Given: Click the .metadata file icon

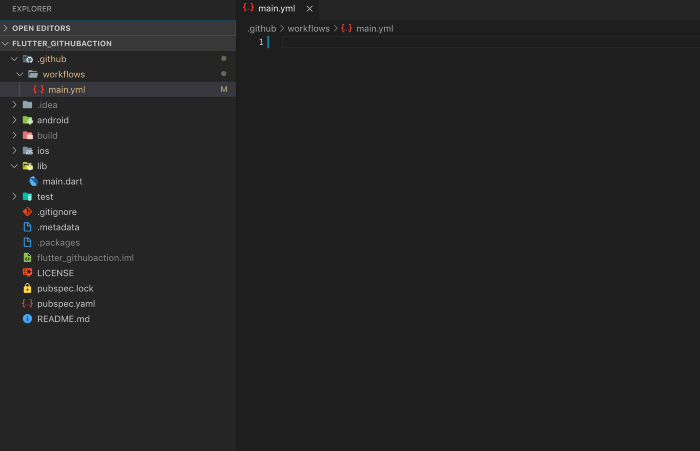Looking at the screenshot, I should [27, 227].
